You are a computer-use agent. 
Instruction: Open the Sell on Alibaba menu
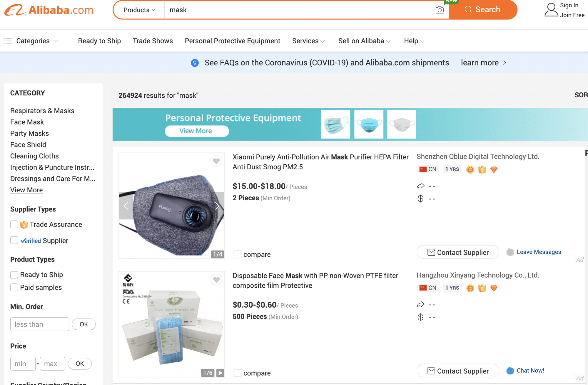pos(364,41)
